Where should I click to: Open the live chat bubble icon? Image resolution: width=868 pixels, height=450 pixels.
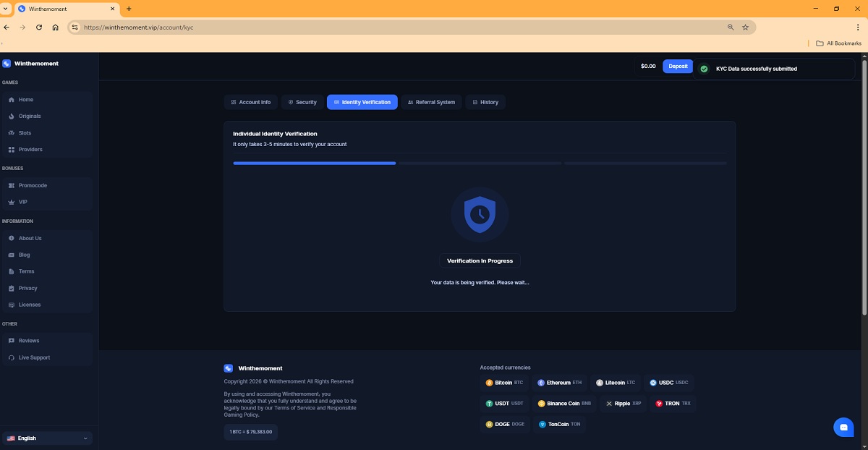[x=843, y=427]
